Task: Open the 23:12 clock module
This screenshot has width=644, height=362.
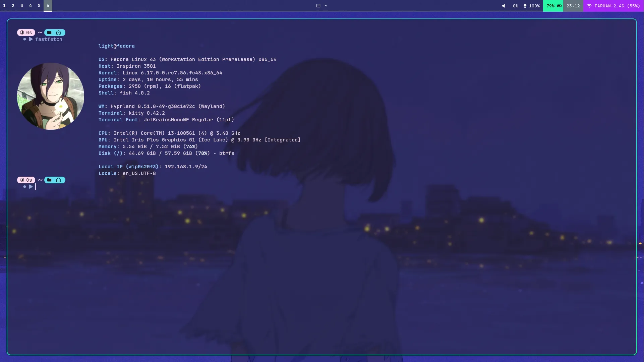Action: [573, 6]
